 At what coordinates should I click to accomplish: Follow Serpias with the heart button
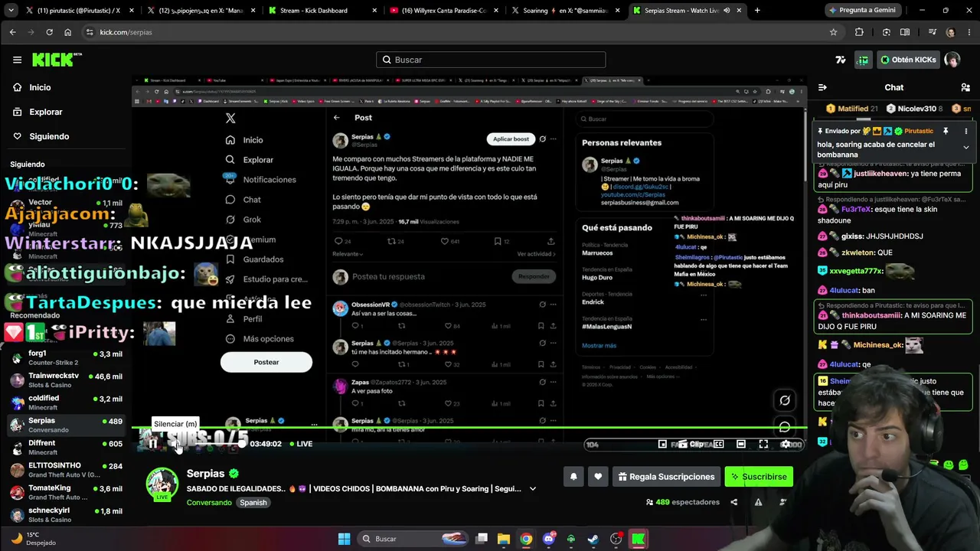click(x=598, y=477)
